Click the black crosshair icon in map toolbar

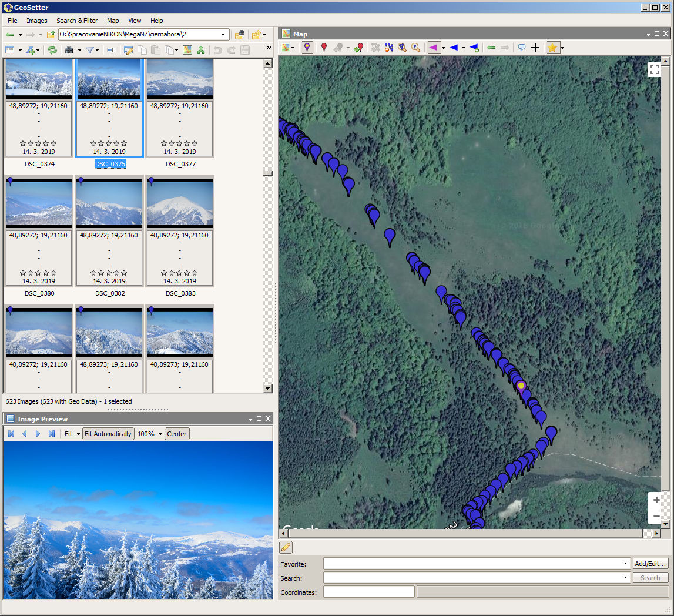point(535,48)
